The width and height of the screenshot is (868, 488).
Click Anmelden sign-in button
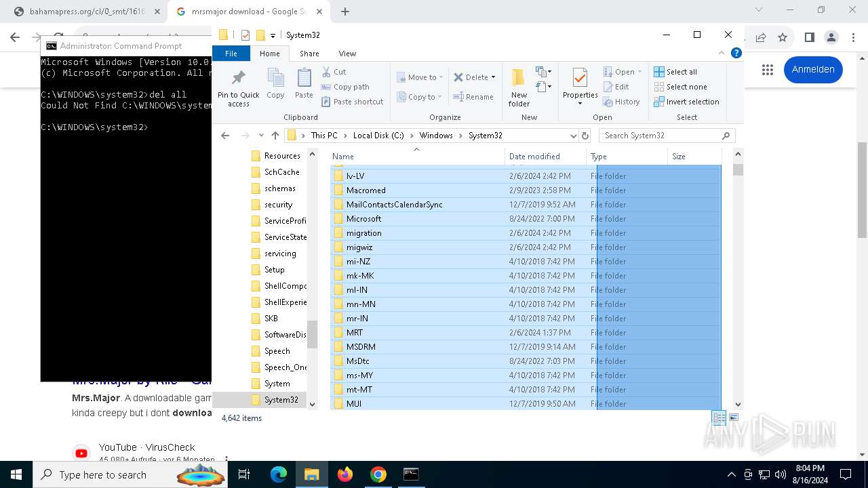point(813,70)
